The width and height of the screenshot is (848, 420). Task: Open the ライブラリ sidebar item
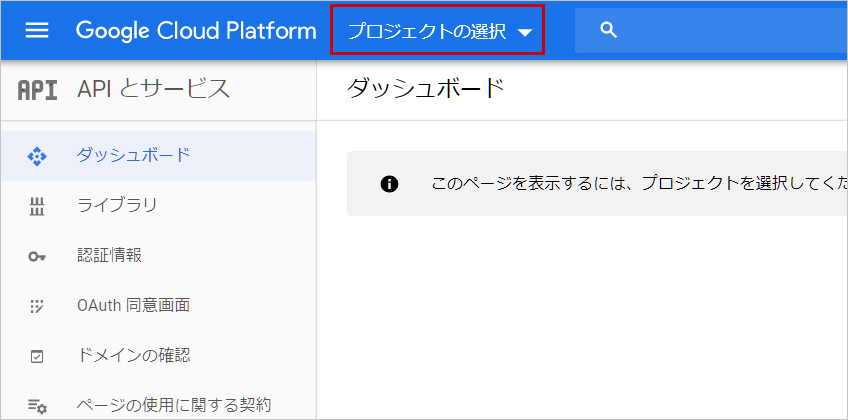158,205
